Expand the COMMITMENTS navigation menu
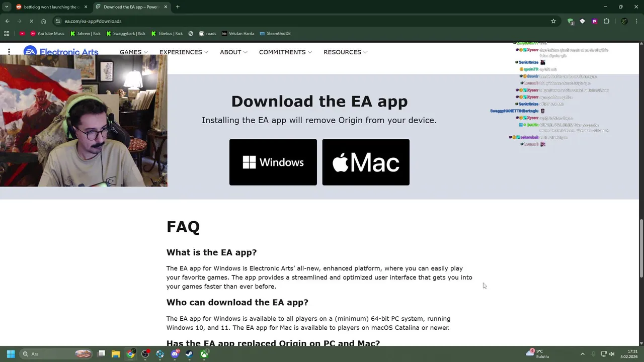 (x=285, y=52)
